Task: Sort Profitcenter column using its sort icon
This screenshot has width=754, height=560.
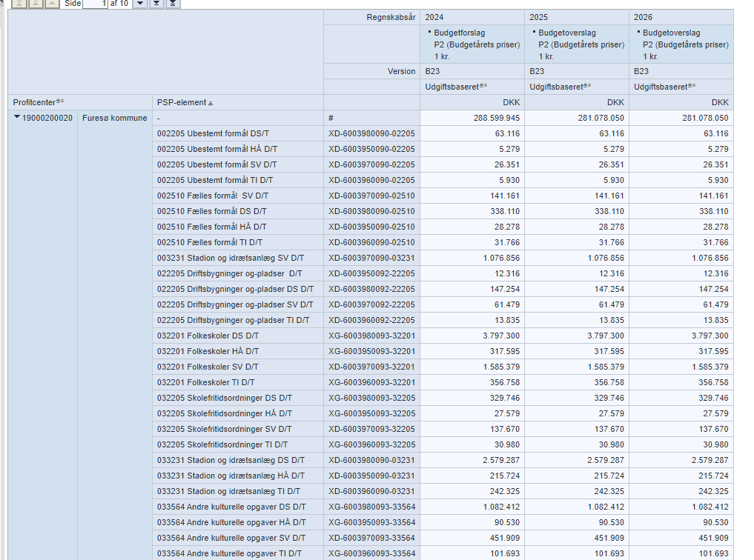Action: click(x=61, y=101)
